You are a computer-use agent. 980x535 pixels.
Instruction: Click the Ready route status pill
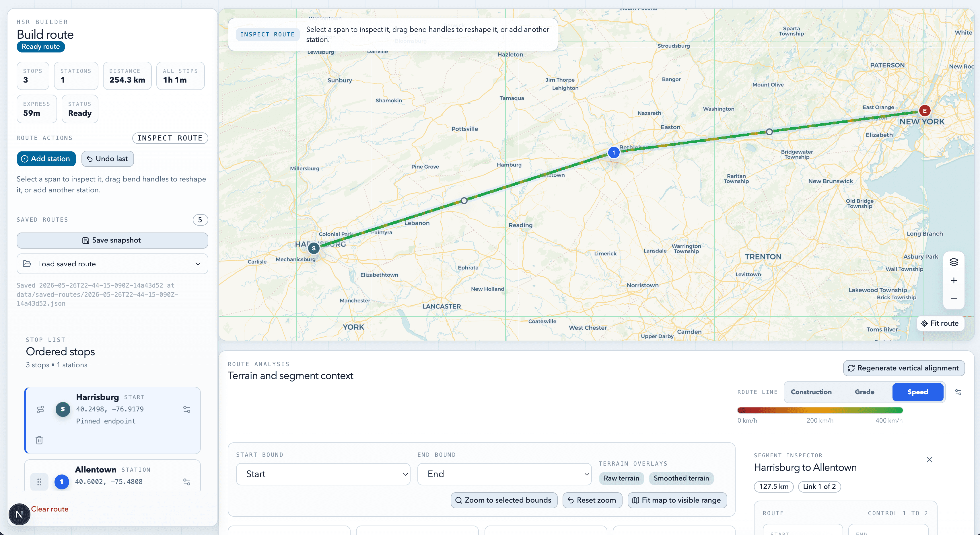click(41, 46)
